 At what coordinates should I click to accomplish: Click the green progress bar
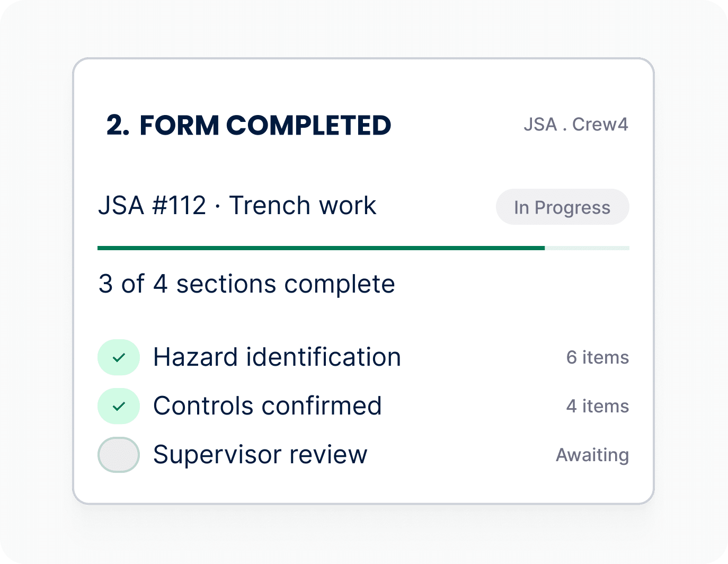[x=321, y=248]
